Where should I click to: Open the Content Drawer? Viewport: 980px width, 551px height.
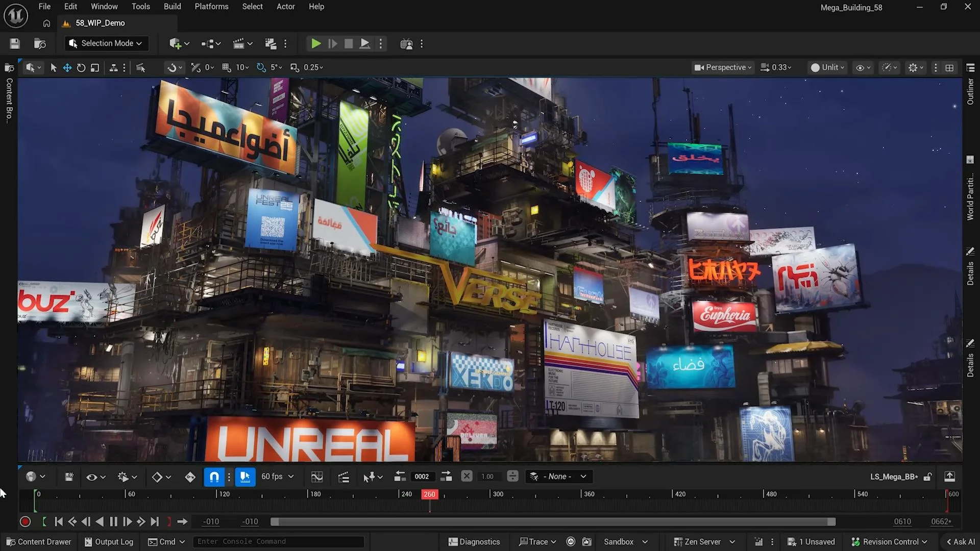[39, 542]
